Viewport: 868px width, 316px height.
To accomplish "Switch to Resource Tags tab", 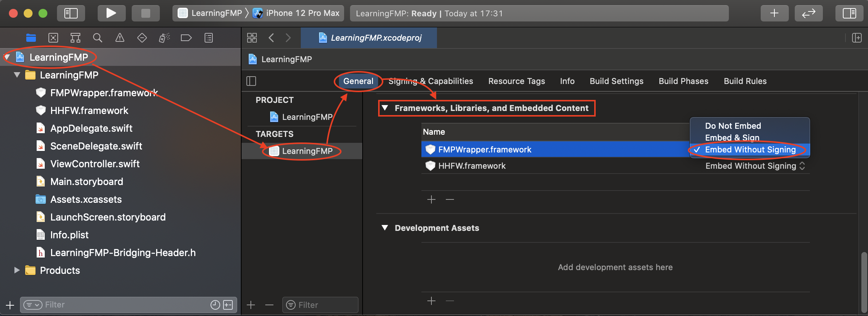I will point(517,81).
